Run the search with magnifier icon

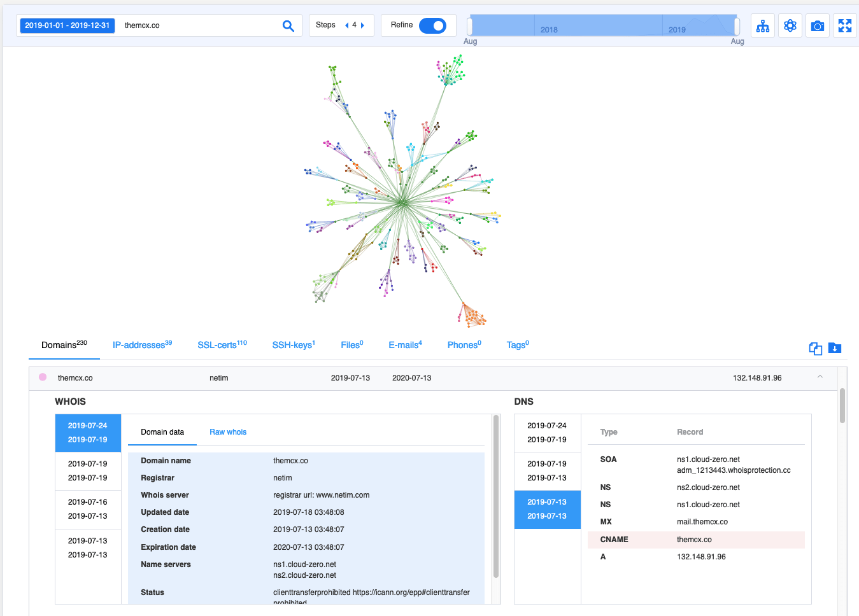[288, 25]
